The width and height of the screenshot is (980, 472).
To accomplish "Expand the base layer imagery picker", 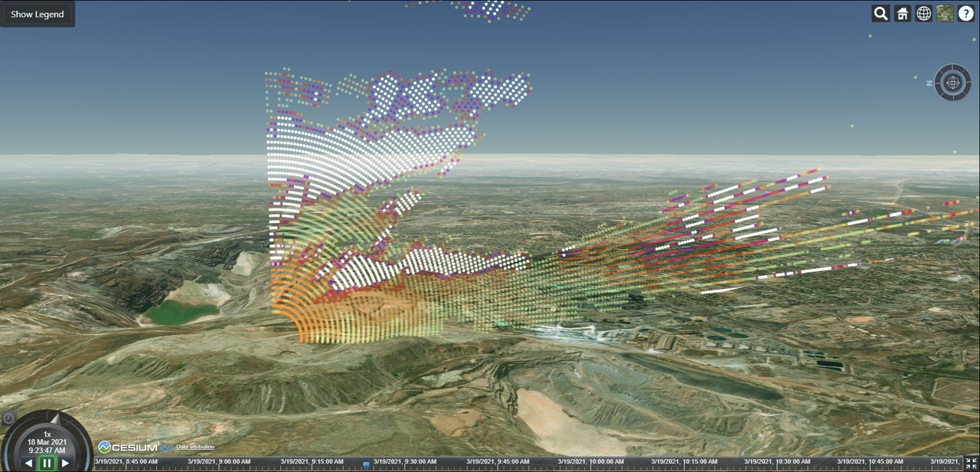I will tap(945, 13).
